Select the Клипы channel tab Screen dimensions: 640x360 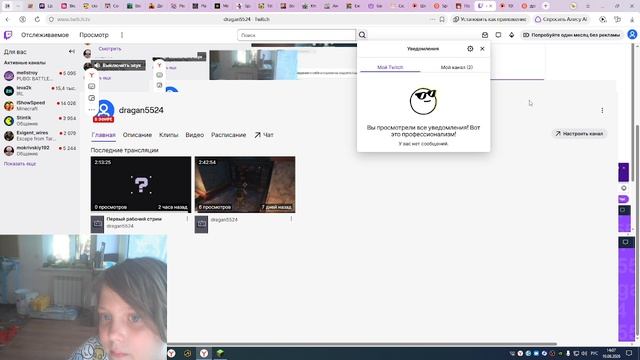tap(169, 135)
